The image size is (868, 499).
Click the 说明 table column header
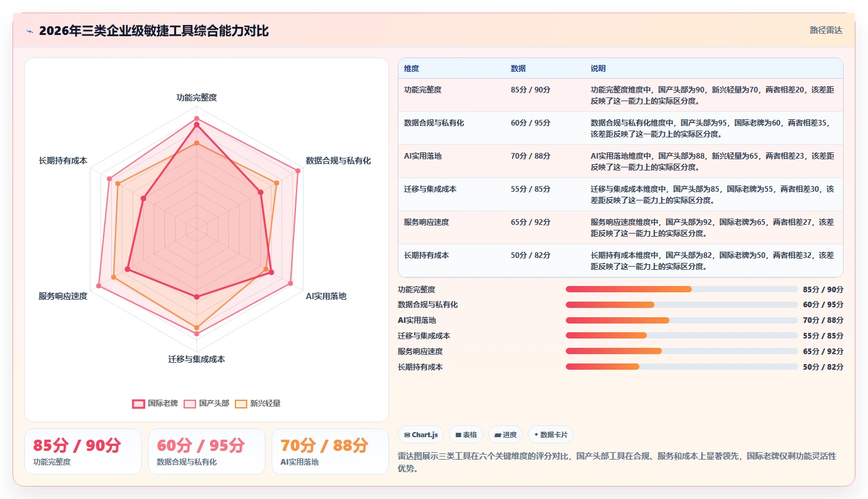tap(598, 68)
